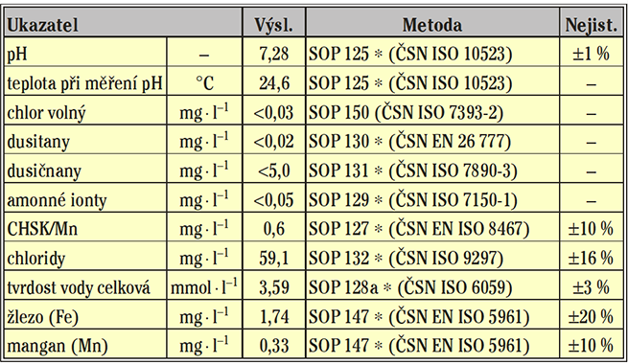
Task: Select the mangan (Mn) result value 0,33
Action: pos(274,344)
